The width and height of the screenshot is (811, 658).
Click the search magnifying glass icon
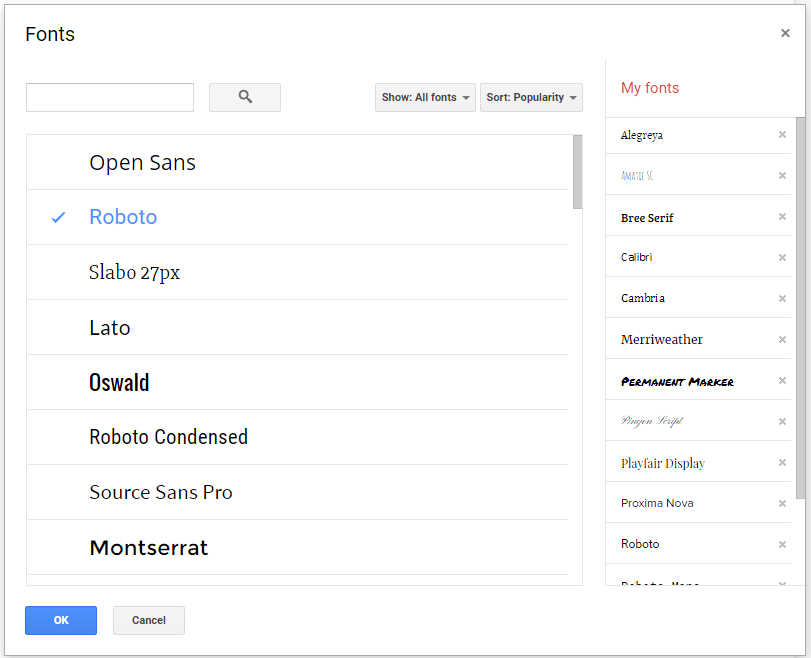[x=244, y=97]
